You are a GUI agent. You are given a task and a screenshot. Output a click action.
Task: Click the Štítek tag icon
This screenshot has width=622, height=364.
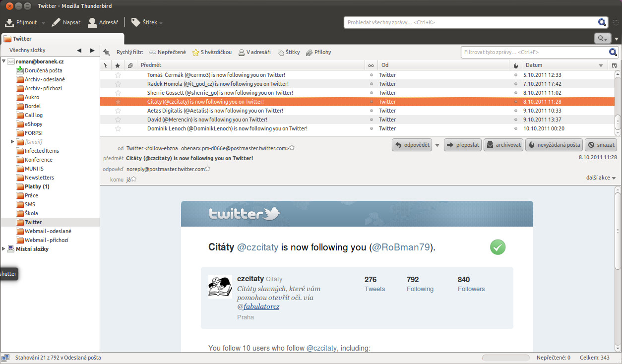click(135, 22)
